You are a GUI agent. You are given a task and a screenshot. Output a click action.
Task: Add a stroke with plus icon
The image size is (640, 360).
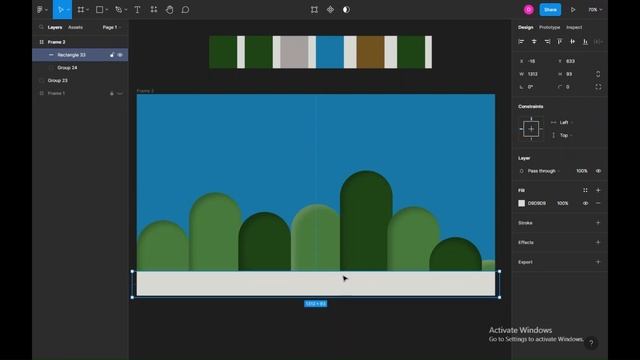point(598,223)
